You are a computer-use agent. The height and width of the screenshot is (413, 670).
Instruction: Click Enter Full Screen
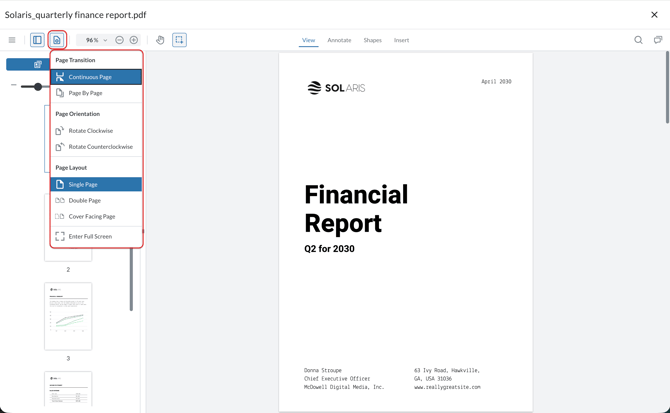coord(90,237)
